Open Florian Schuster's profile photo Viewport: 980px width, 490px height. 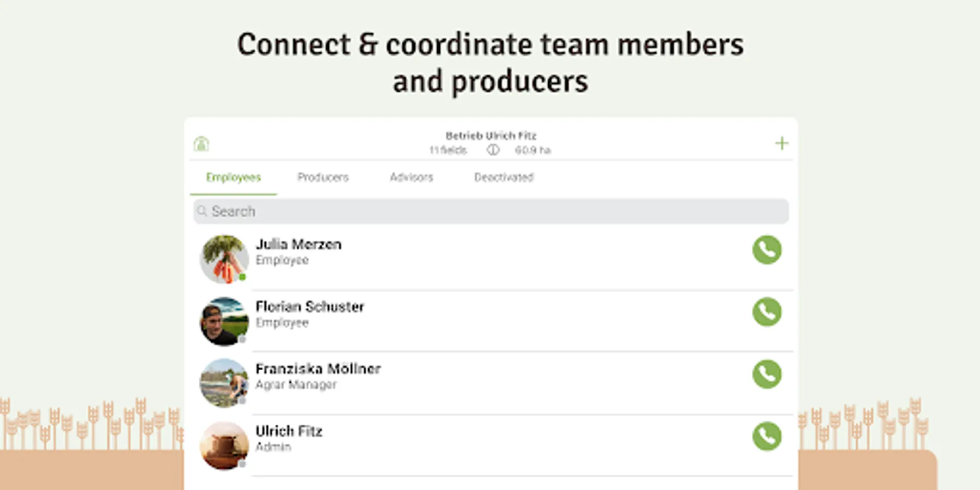click(x=224, y=321)
